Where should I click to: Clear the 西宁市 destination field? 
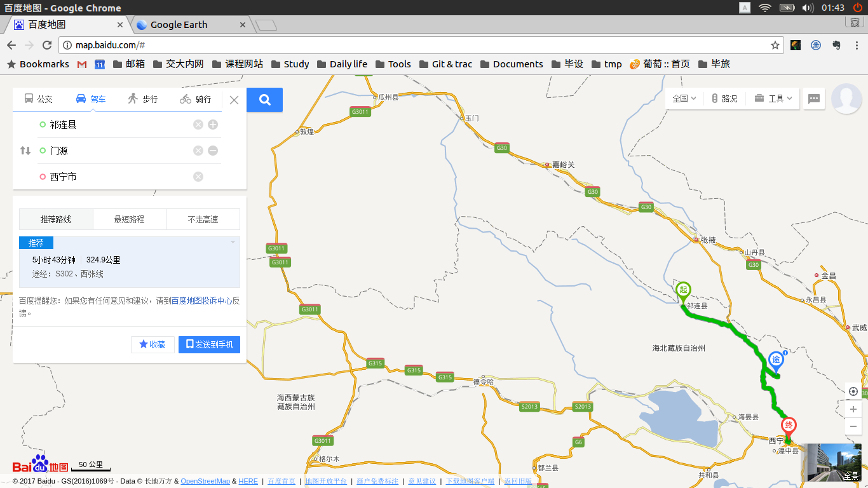tap(198, 177)
